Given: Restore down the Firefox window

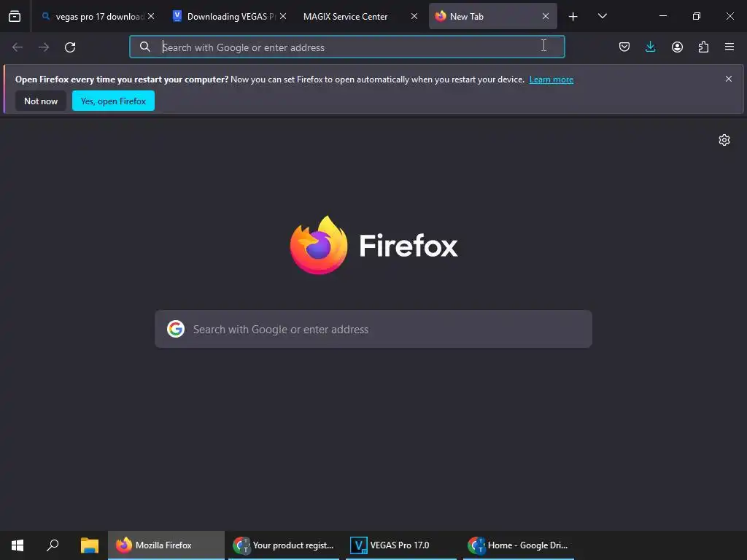Looking at the screenshot, I should pyautogui.click(x=697, y=16).
